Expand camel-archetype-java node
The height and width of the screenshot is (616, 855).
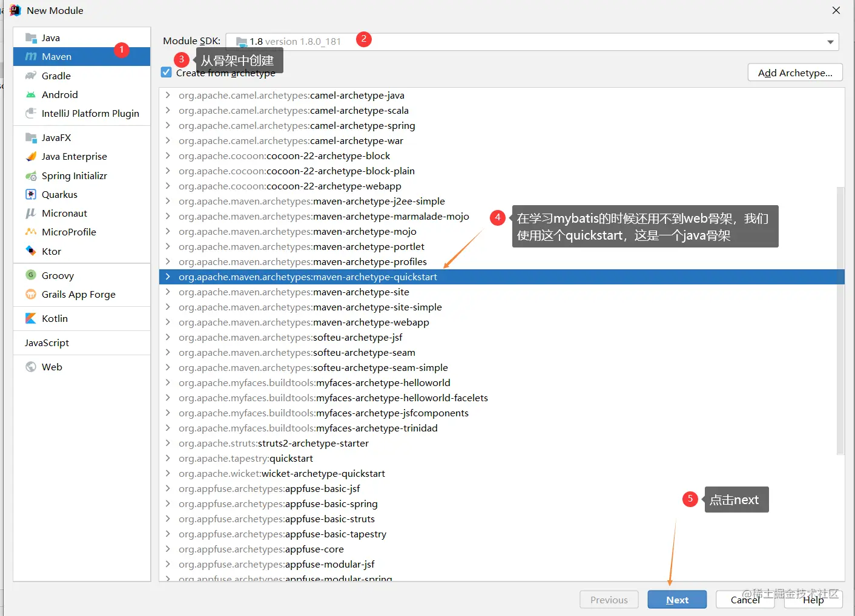pos(168,95)
